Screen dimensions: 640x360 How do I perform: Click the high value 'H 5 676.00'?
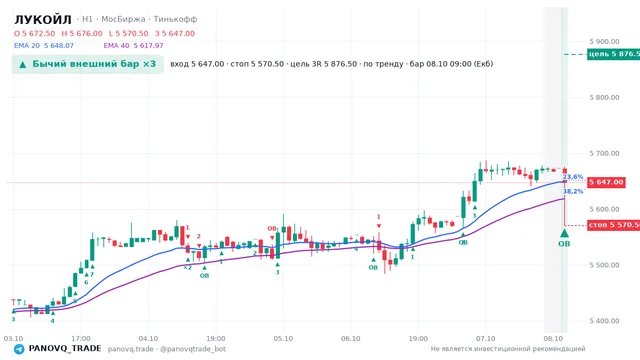coord(82,33)
